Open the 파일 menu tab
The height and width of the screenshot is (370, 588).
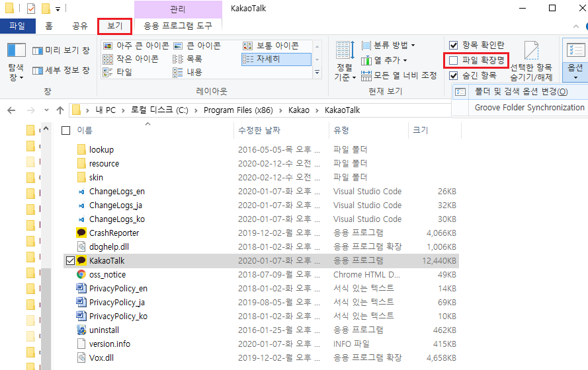tap(17, 26)
